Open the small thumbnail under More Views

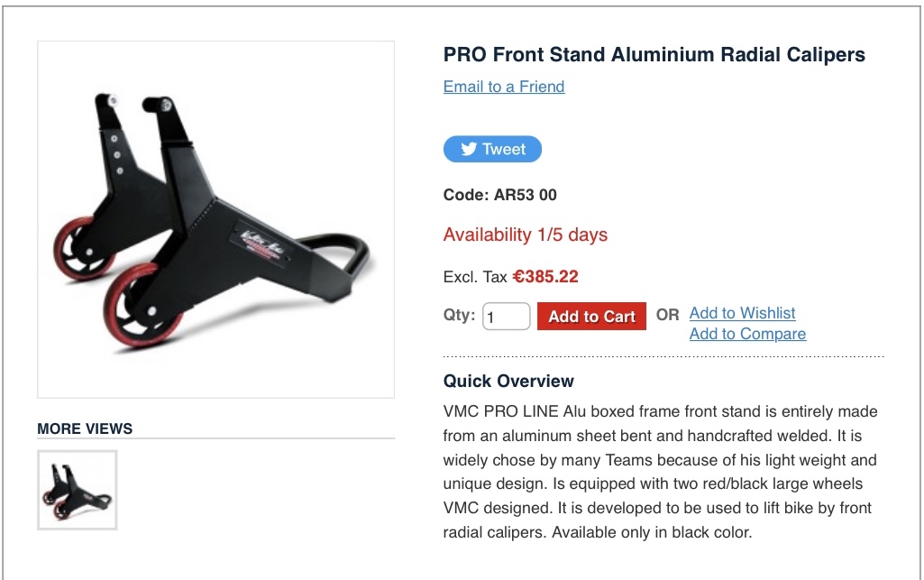(78, 490)
